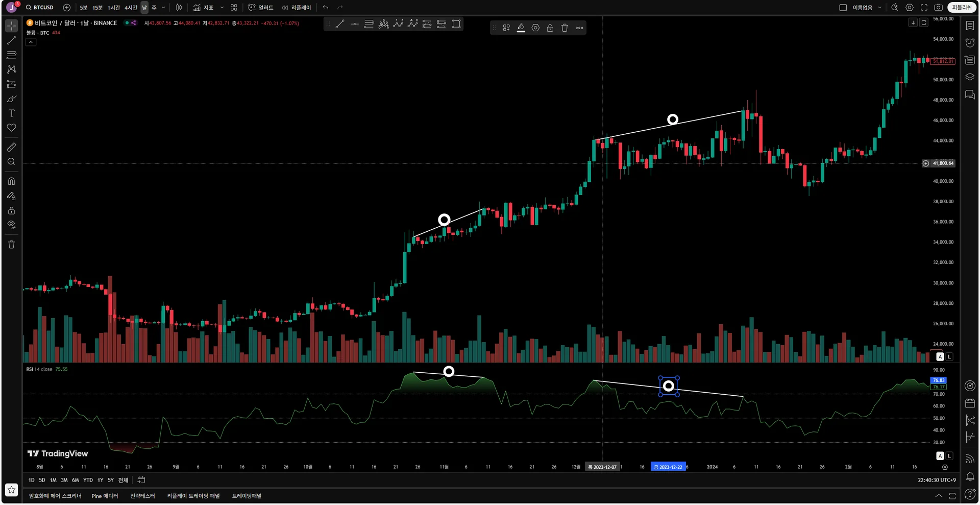Toggle lock all drawings
Image resolution: width=980 pixels, height=505 pixels.
[11, 210]
